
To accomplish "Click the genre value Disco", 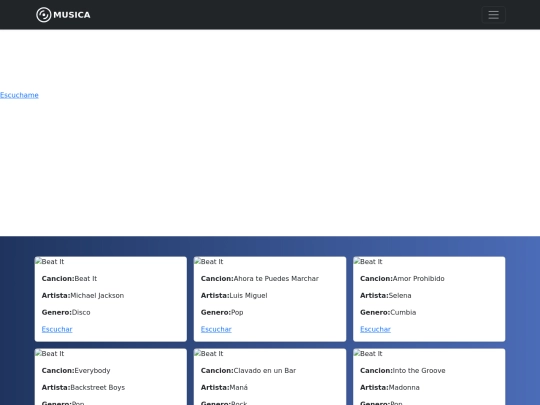I will pyautogui.click(x=81, y=312).
